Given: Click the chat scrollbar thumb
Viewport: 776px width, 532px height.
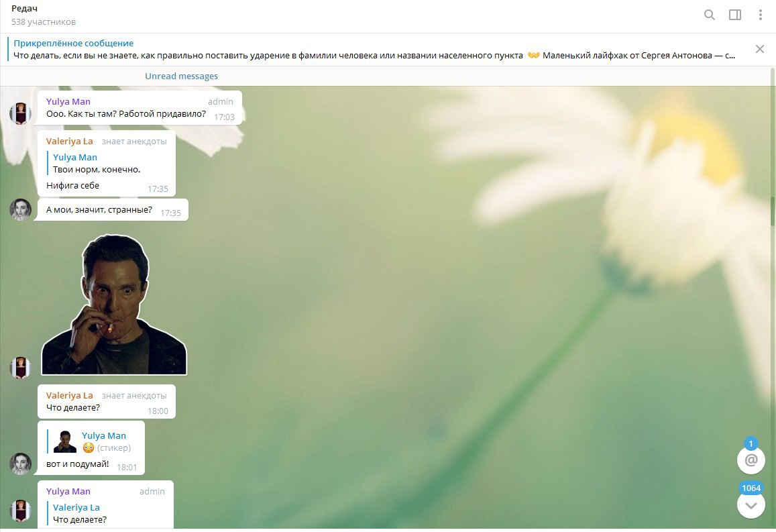Looking at the screenshot, I should pyautogui.click(x=772, y=211).
